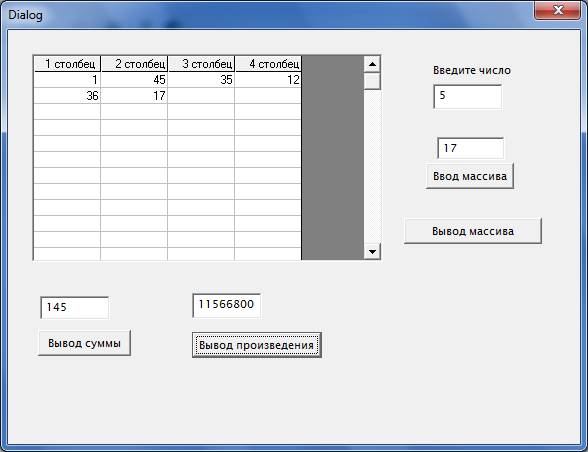Select the 2 столбец column header

[x=134, y=64]
